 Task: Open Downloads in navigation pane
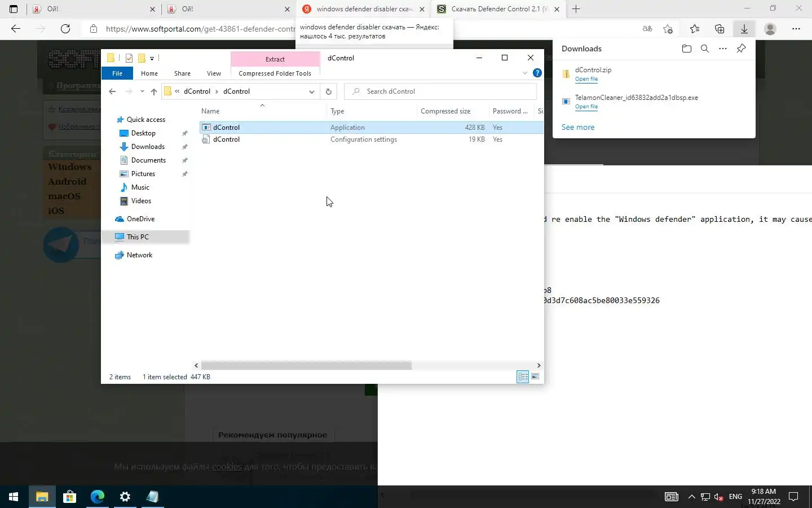[x=148, y=147]
